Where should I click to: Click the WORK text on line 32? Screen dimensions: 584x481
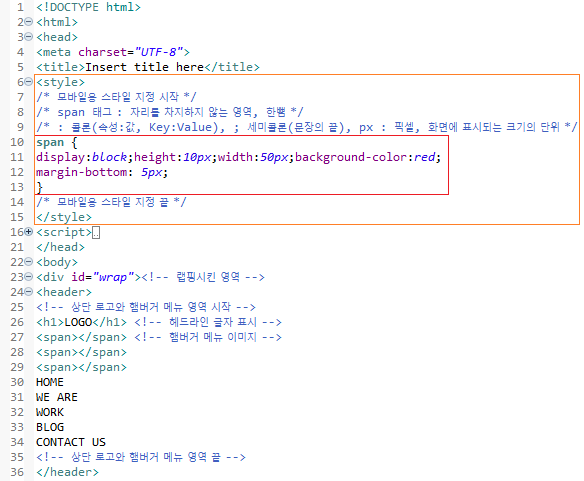click(50, 412)
